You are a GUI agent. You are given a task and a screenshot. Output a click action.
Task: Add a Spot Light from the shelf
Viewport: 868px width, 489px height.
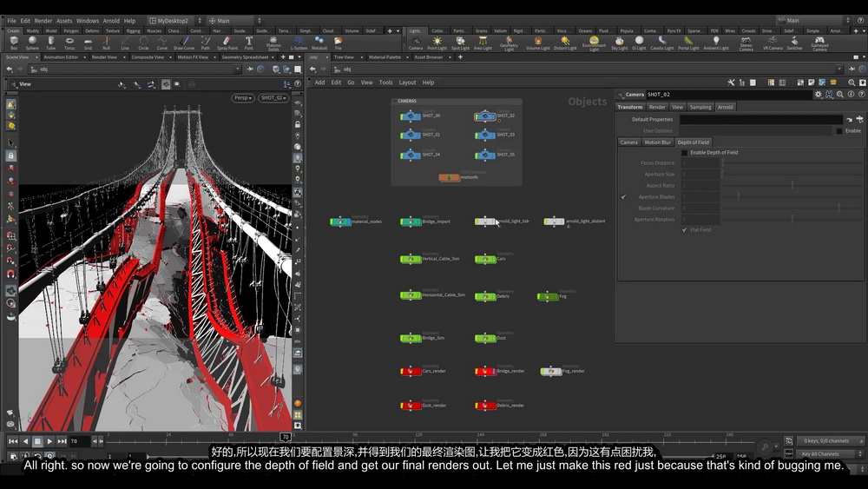pyautogui.click(x=460, y=43)
